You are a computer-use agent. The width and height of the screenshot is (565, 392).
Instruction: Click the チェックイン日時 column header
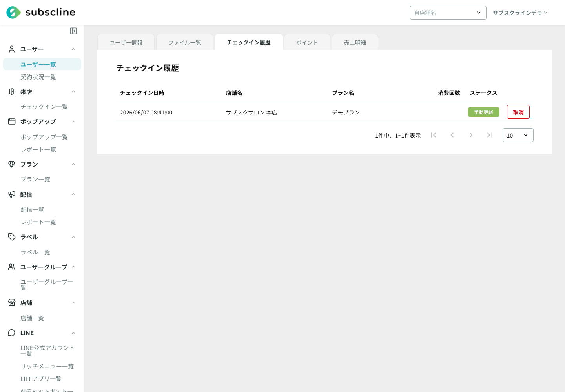(x=142, y=93)
